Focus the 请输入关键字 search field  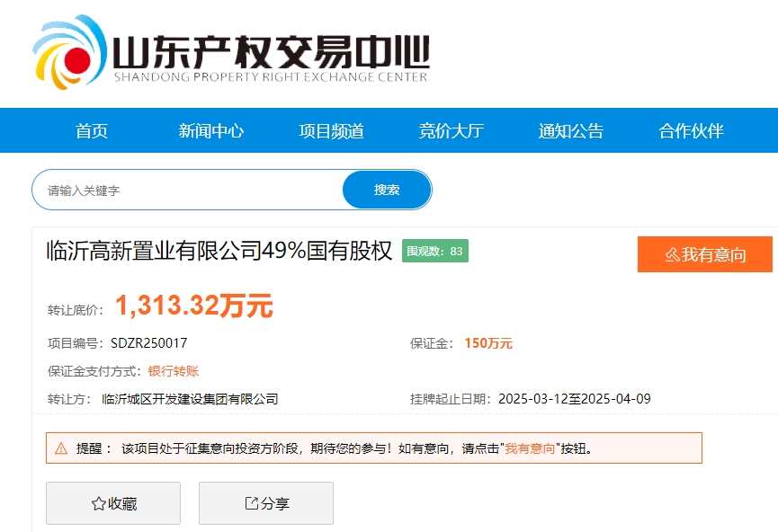pos(188,190)
